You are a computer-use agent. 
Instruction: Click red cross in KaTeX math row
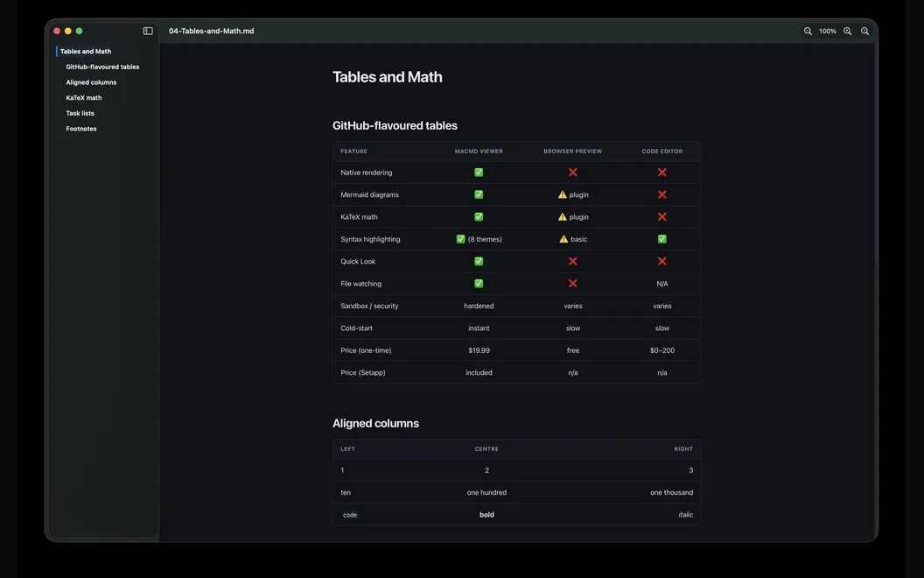click(x=661, y=216)
